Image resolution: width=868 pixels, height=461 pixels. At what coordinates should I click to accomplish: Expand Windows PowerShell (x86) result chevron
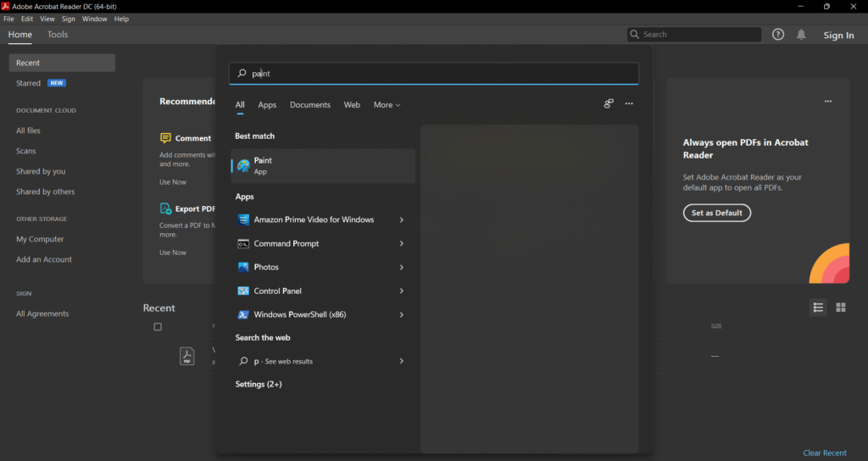401,314
